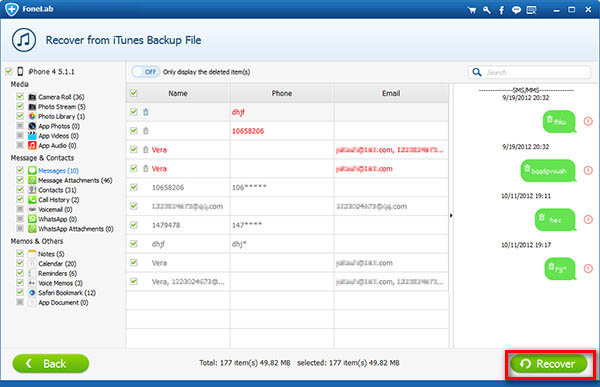Uncheck the Calendar checkbox
Image resolution: width=600 pixels, height=387 pixels.
(x=20, y=263)
